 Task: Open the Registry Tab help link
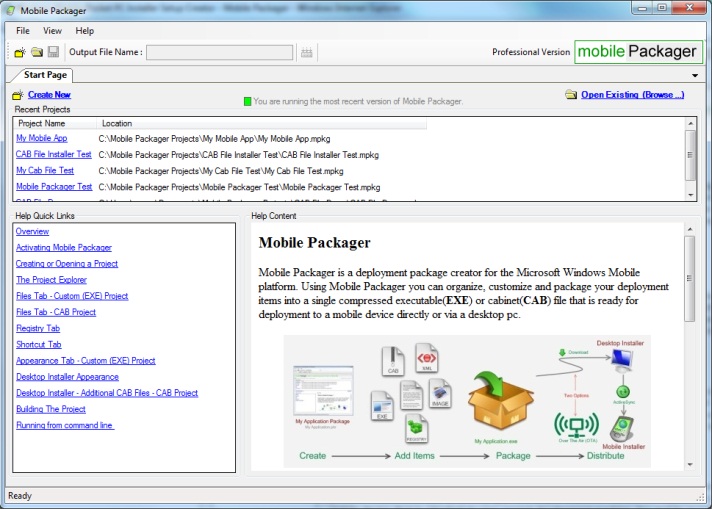(38, 328)
